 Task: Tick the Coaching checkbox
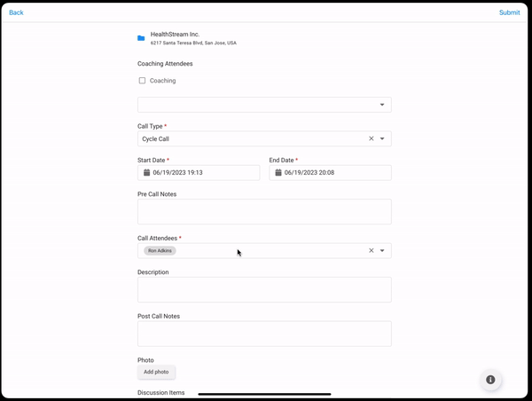click(x=142, y=81)
